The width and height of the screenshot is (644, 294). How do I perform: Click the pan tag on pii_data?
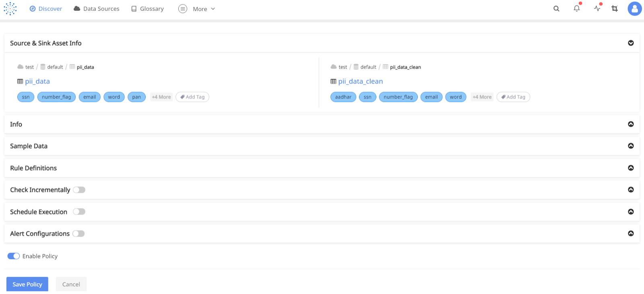coord(137,97)
